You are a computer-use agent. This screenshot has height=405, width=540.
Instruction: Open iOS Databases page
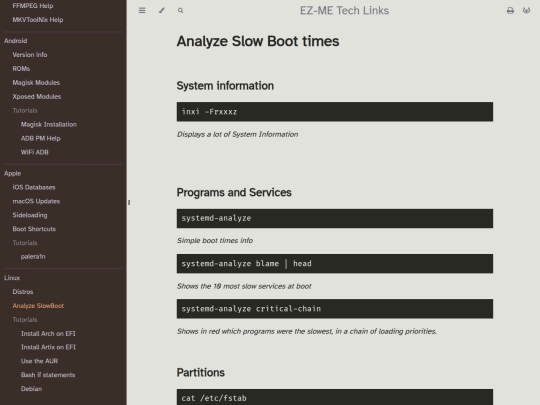(x=34, y=187)
